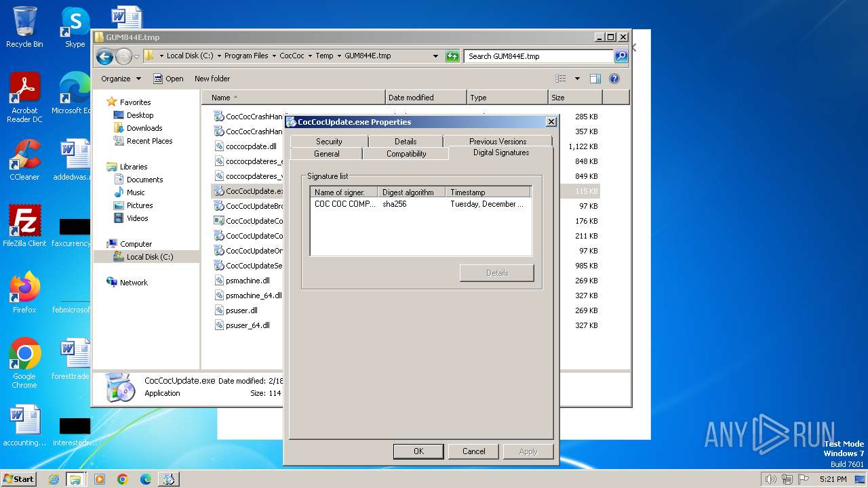Sort by Digest algorithm column header
This screenshot has width=868, height=488.
[x=412, y=192]
